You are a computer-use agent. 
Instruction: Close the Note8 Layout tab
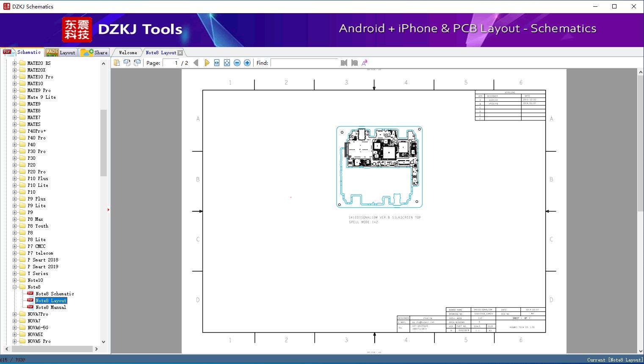click(x=180, y=53)
